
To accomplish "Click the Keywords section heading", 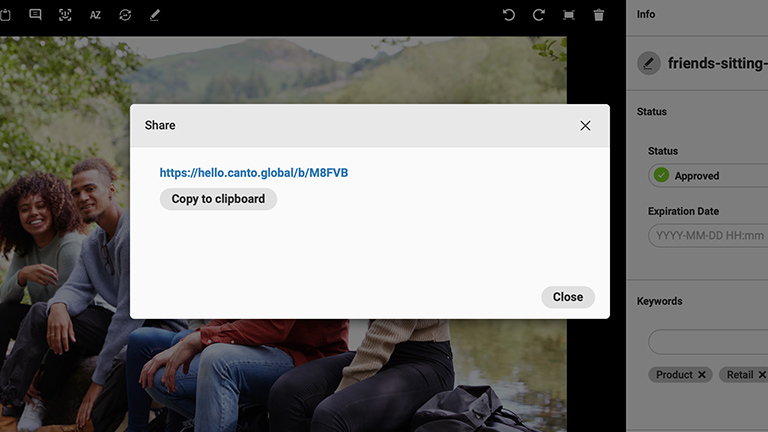I will coord(659,301).
